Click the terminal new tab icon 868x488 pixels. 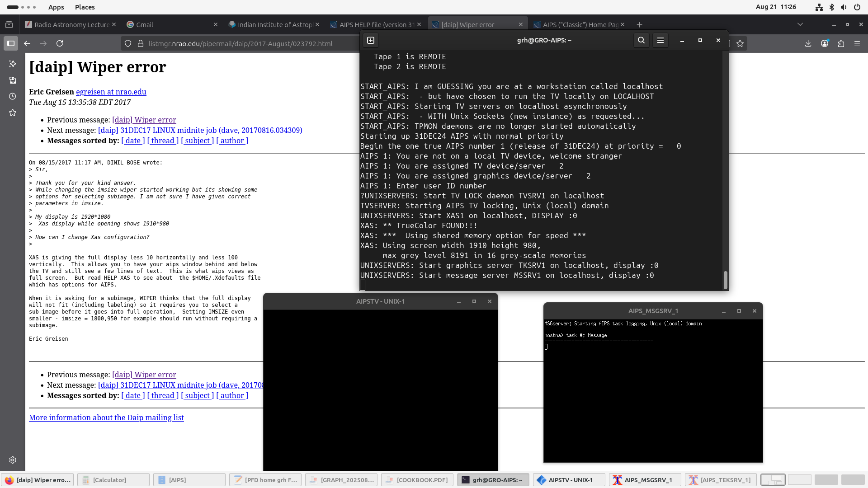371,40
